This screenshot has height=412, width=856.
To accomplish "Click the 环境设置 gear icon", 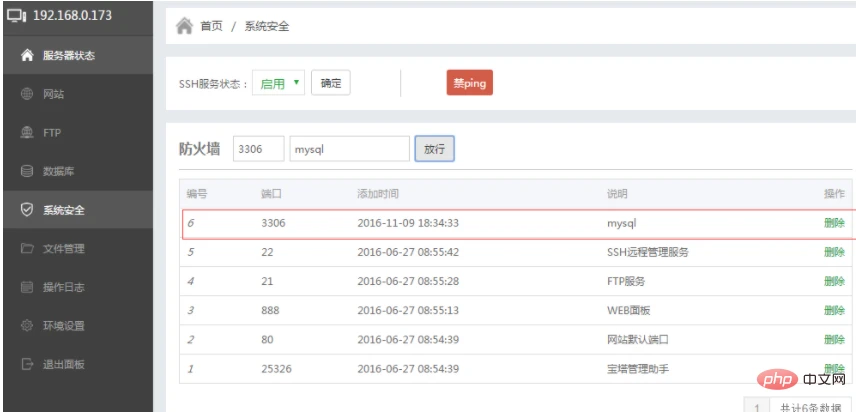I will (x=27, y=326).
